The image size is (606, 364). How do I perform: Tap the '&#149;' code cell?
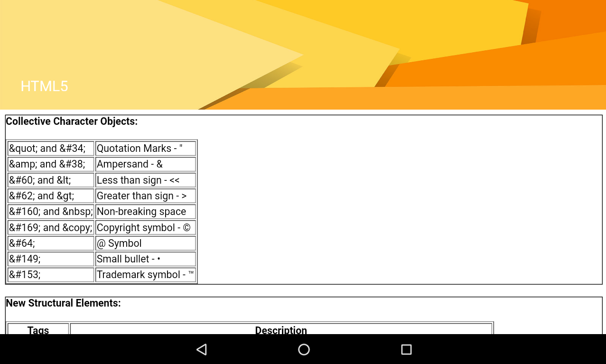coord(51,259)
